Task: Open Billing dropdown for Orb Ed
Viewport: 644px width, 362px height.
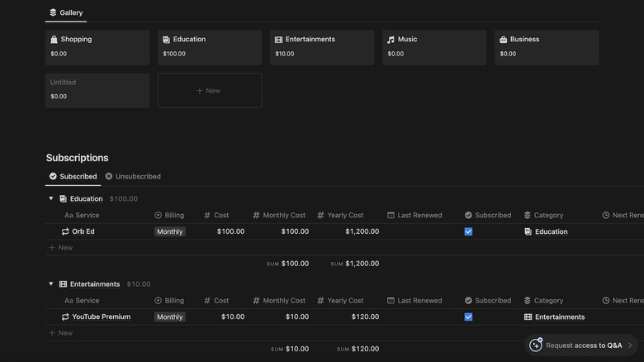Action: (169, 231)
